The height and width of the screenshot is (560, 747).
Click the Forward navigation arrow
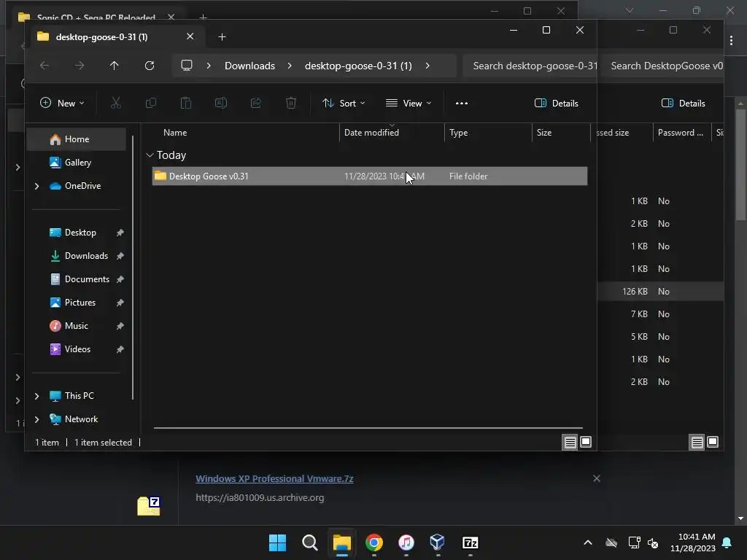point(80,66)
